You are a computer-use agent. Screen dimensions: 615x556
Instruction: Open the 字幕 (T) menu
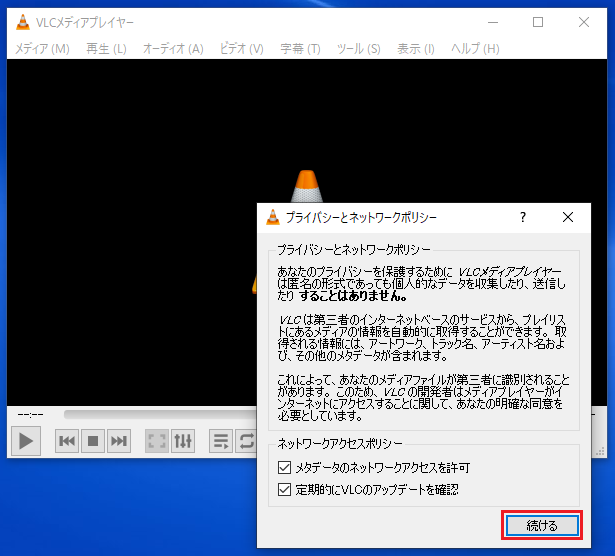[300, 49]
